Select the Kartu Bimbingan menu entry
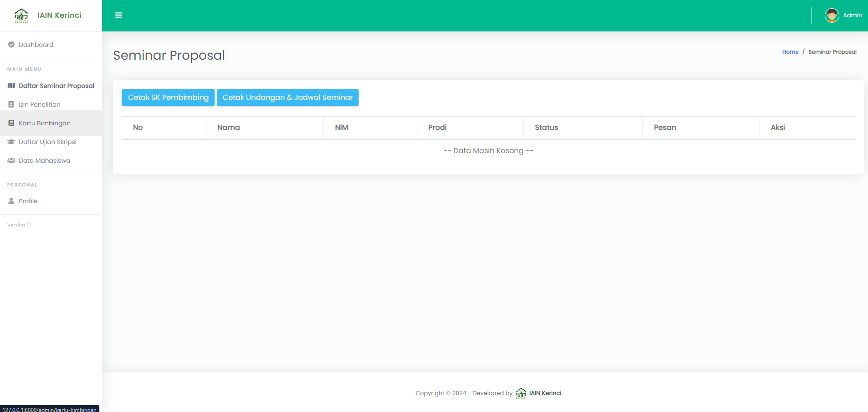Viewport: 868px width, 412px height. click(x=51, y=123)
